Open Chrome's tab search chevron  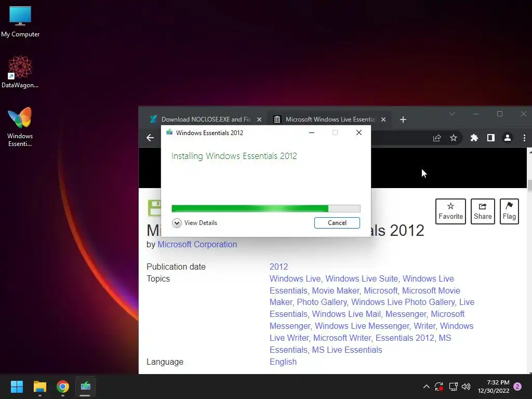[452, 114]
